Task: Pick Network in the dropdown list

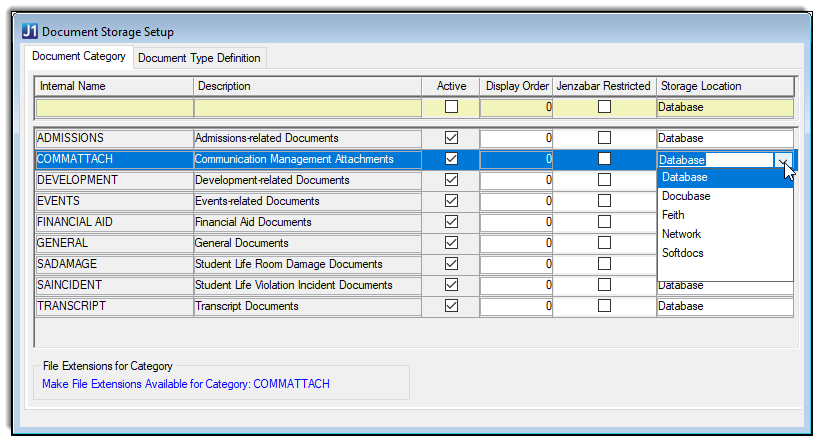Action: tap(682, 234)
